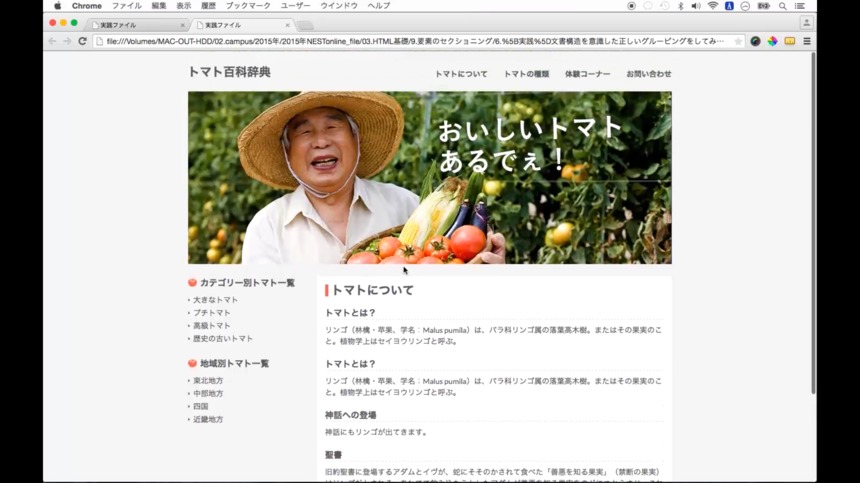Image resolution: width=860 pixels, height=483 pixels.
Task: Click the browser back arrow
Action: click(x=53, y=41)
